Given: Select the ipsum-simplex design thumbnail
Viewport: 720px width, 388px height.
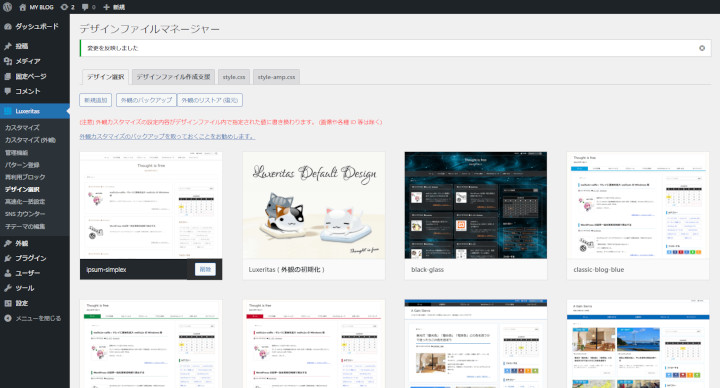Looking at the screenshot, I should click(x=151, y=205).
